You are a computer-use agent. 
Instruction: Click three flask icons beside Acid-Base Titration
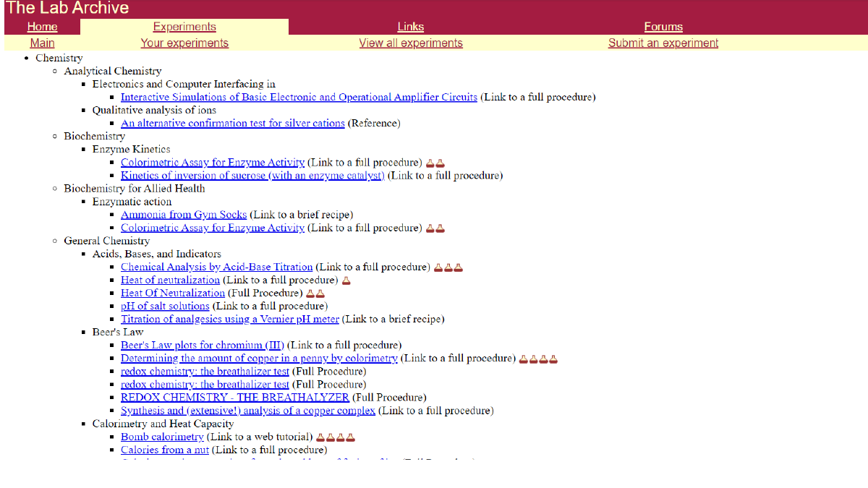coord(448,267)
